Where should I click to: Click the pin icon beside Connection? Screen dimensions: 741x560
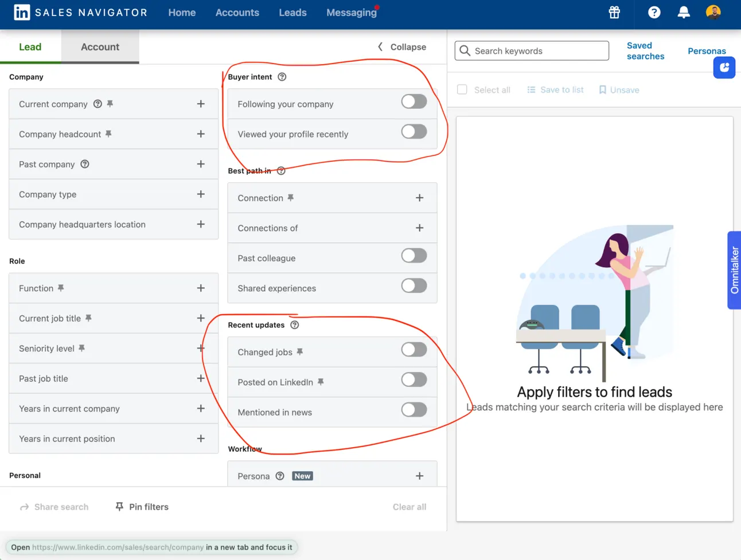291,198
